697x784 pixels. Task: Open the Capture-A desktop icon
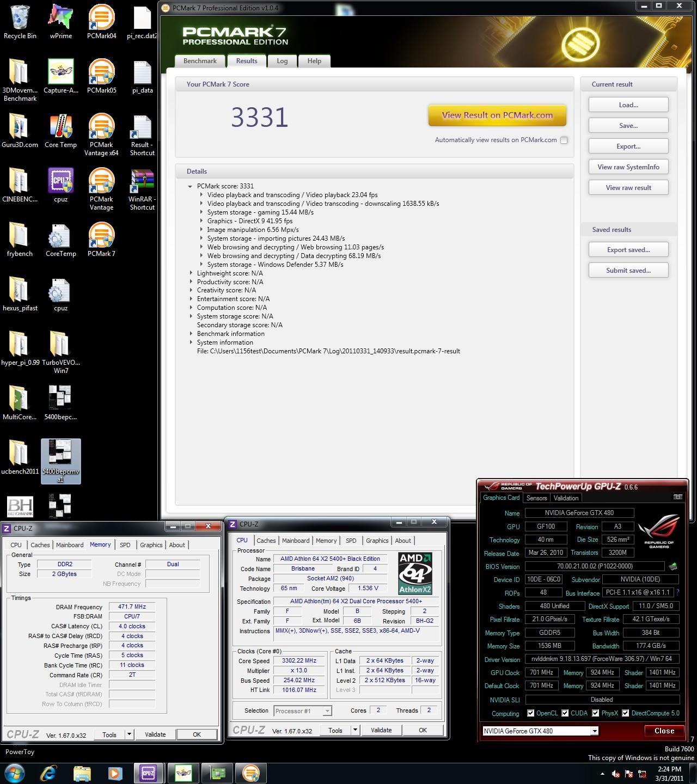(60, 76)
